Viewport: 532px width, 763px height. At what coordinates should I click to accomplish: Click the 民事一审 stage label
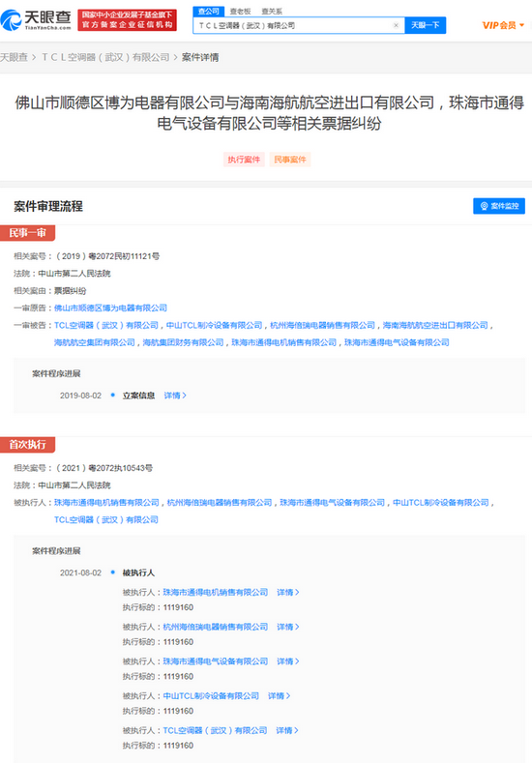[x=27, y=233]
